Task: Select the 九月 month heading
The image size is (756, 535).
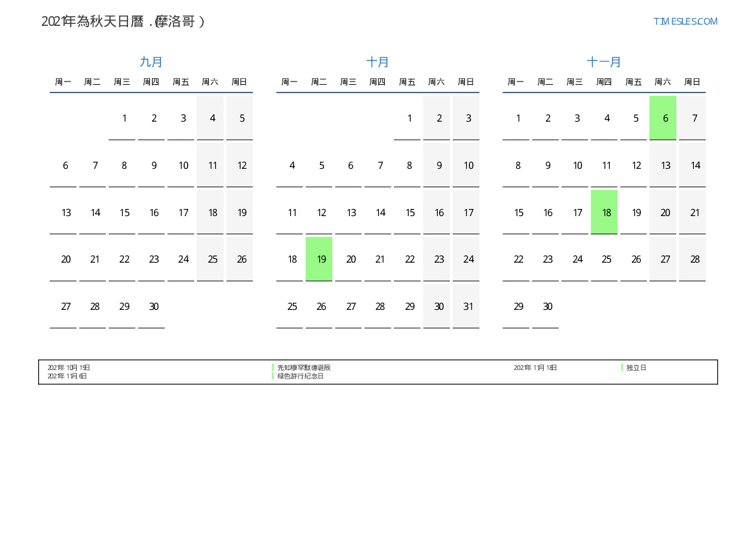Action: pos(151,62)
